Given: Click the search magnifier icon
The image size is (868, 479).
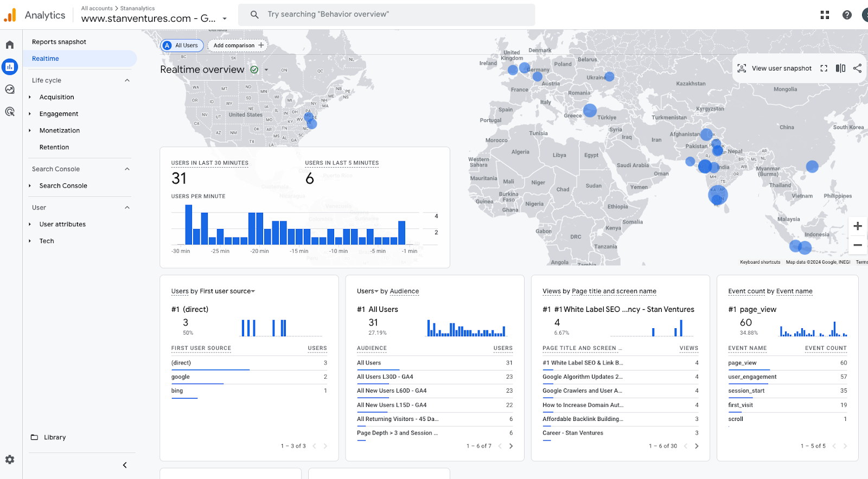Looking at the screenshot, I should [x=254, y=15].
